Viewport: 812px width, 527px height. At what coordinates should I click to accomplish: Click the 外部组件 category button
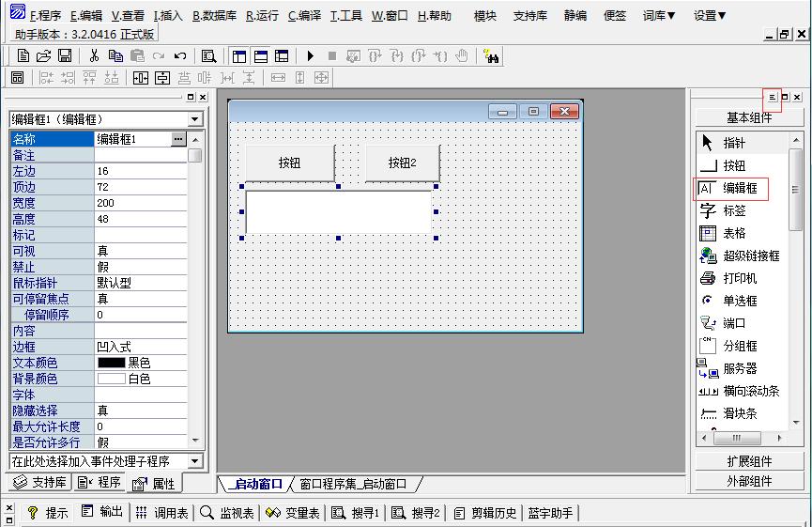click(x=749, y=481)
